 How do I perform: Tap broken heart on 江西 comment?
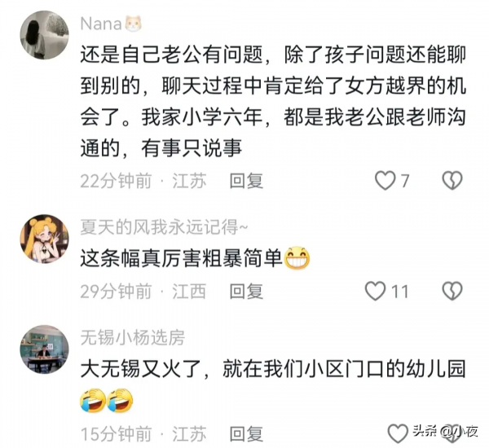tap(452, 291)
